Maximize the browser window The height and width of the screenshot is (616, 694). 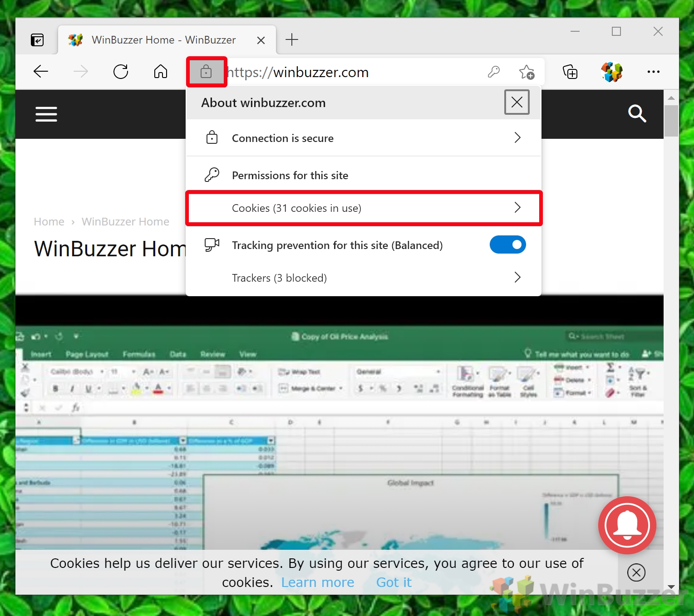point(616,31)
